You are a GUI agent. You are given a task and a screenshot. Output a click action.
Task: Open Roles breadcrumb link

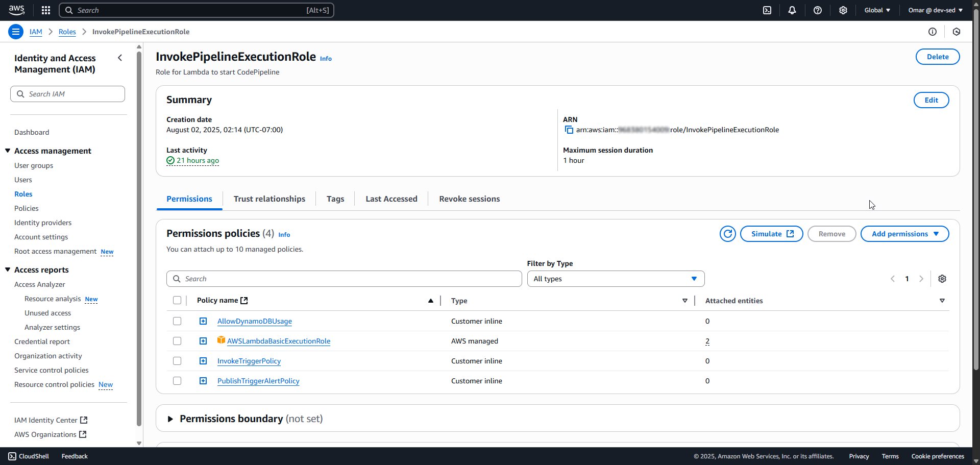click(x=67, y=32)
